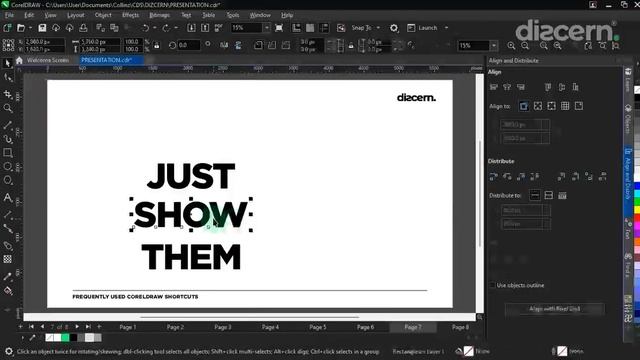Open the Bitmaps menu

159,15
